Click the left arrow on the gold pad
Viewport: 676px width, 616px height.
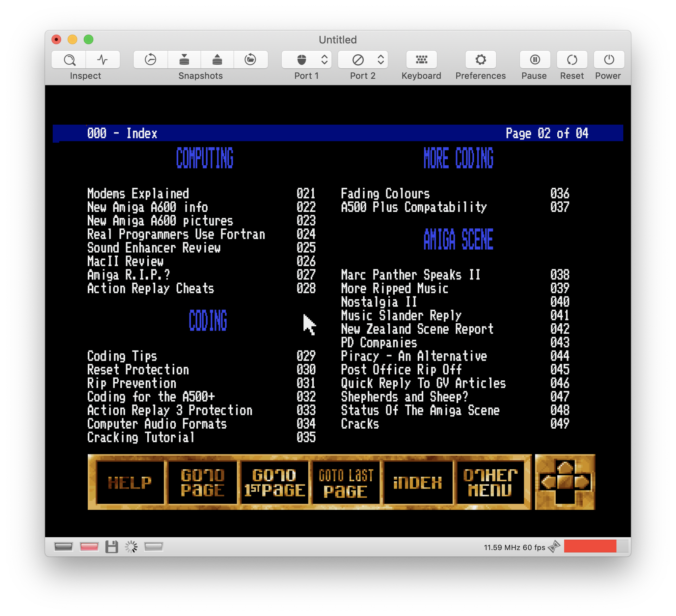(548, 482)
